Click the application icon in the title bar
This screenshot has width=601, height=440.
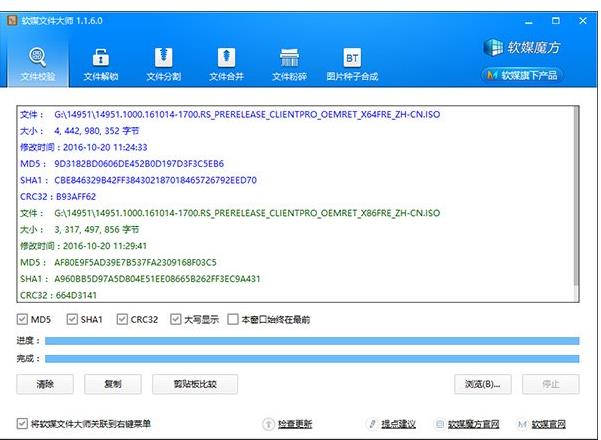click(x=12, y=20)
